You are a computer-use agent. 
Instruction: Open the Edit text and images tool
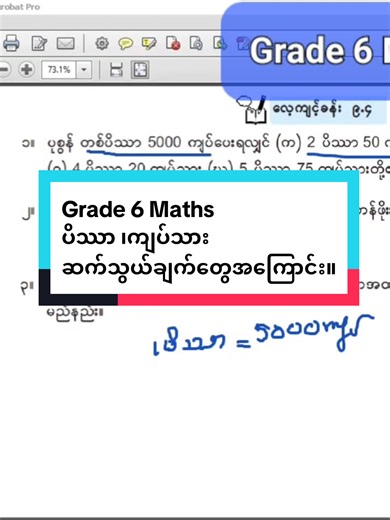click(x=39, y=43)
